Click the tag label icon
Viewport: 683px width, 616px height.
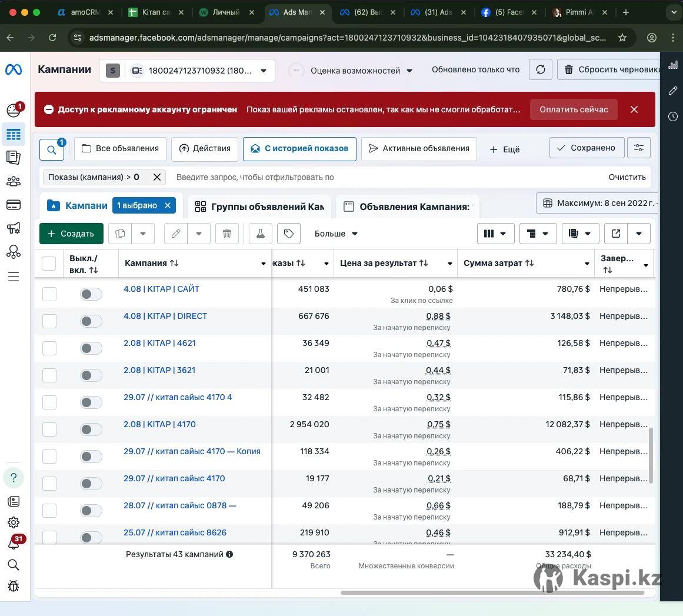tap(288, 234)
